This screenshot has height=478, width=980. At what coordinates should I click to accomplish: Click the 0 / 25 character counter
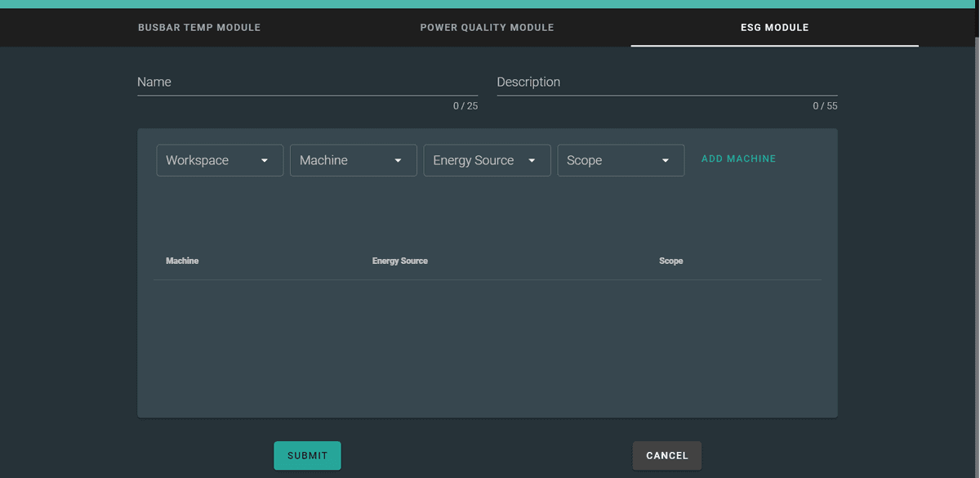point(466,105)
